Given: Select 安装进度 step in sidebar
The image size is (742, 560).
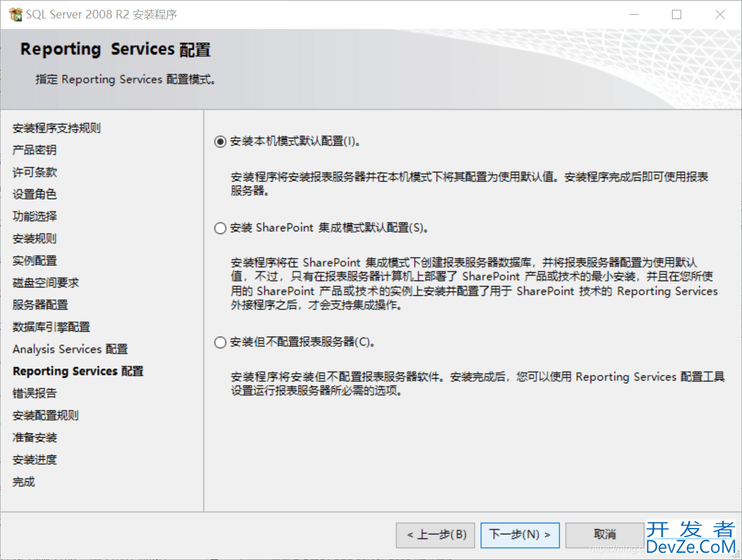Looking at the screenshot, I should click(x=34, y=460).
